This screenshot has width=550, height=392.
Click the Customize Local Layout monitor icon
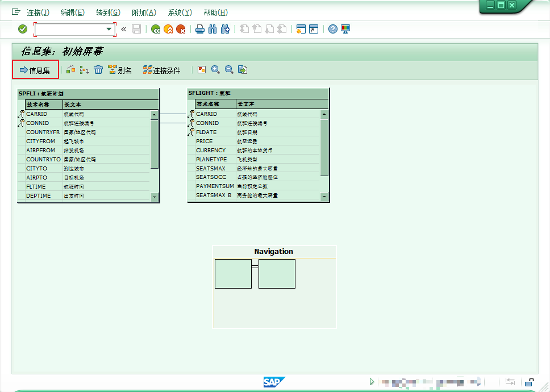pos(345,29)
